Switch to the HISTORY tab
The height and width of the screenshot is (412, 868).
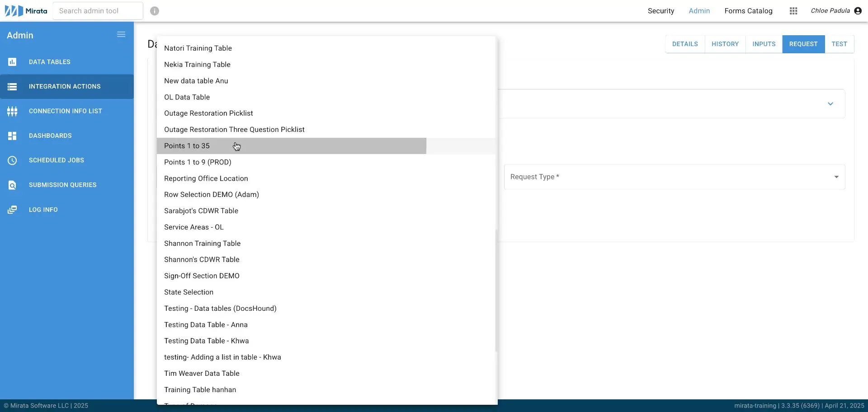coord(725,44)
